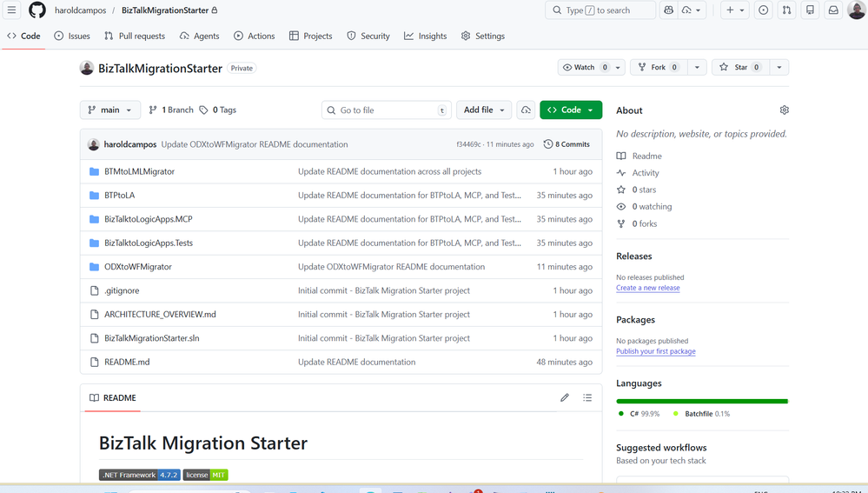Open the Star lists dropdown arrow
868x493 pixels.
tap(779, 67)
